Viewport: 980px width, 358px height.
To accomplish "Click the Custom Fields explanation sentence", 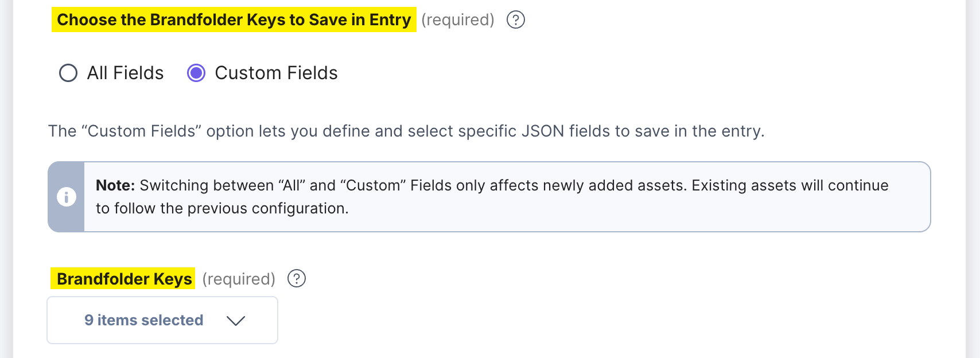I will tap(406, 131).
